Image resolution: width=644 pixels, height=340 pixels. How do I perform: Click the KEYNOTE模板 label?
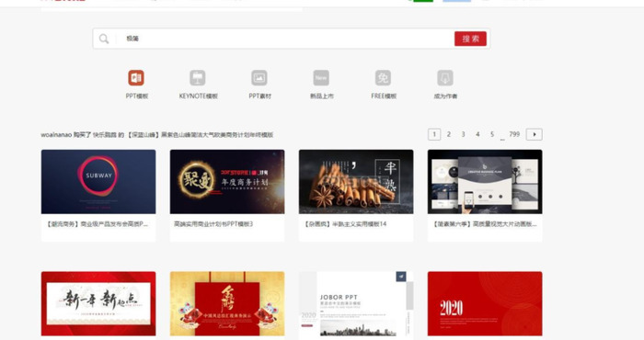[x=199, y=96]
